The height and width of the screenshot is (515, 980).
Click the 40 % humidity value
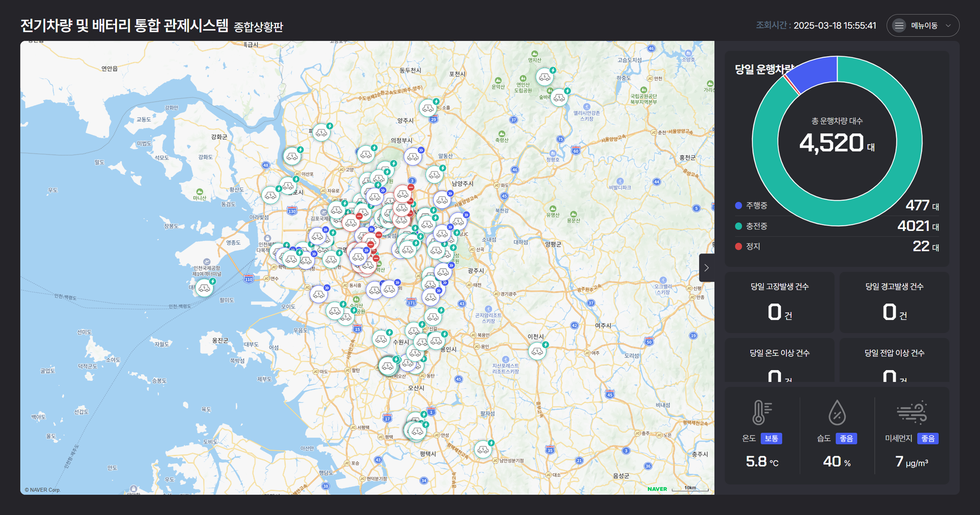pos(837,461)
